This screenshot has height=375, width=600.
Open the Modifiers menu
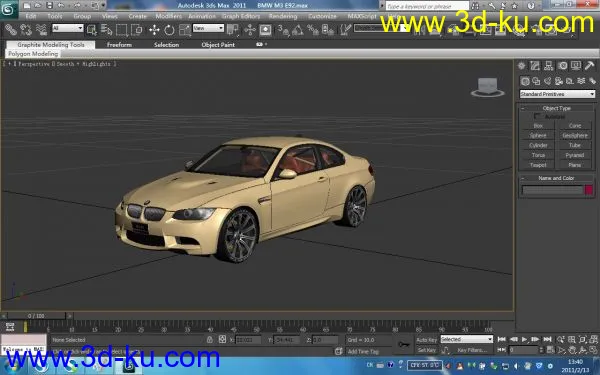(168, 16)
